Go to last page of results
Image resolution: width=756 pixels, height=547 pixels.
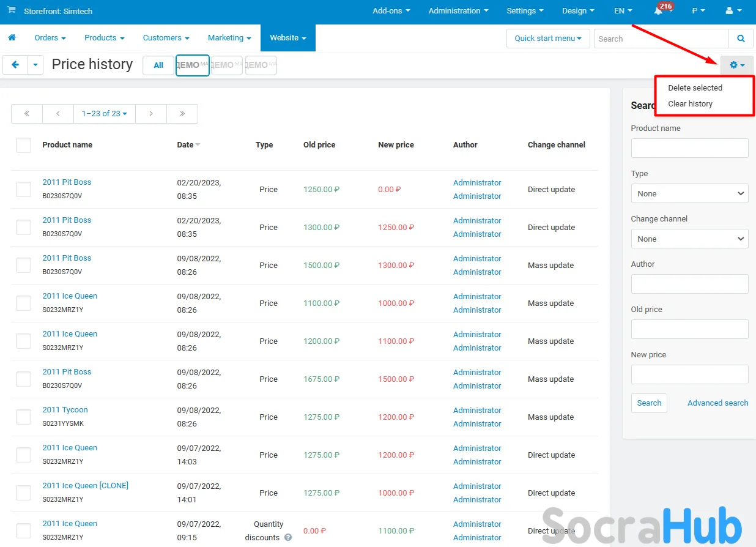[x=182, y=114]
